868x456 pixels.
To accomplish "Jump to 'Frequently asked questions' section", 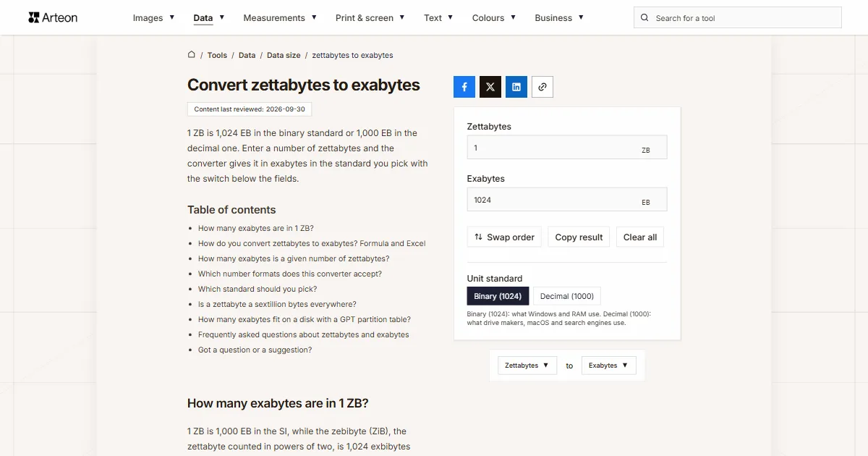I will click(304, 334).
